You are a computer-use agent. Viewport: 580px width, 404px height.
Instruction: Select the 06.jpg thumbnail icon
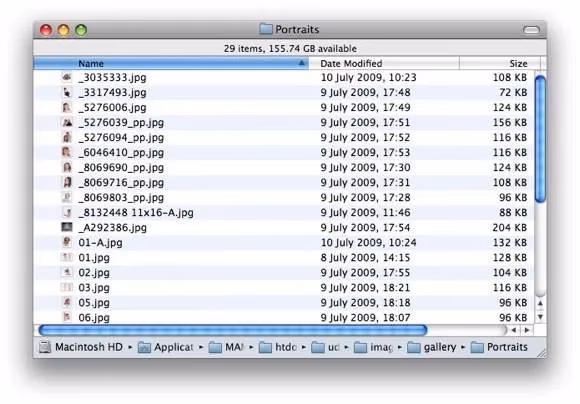(x=67, y=317)
